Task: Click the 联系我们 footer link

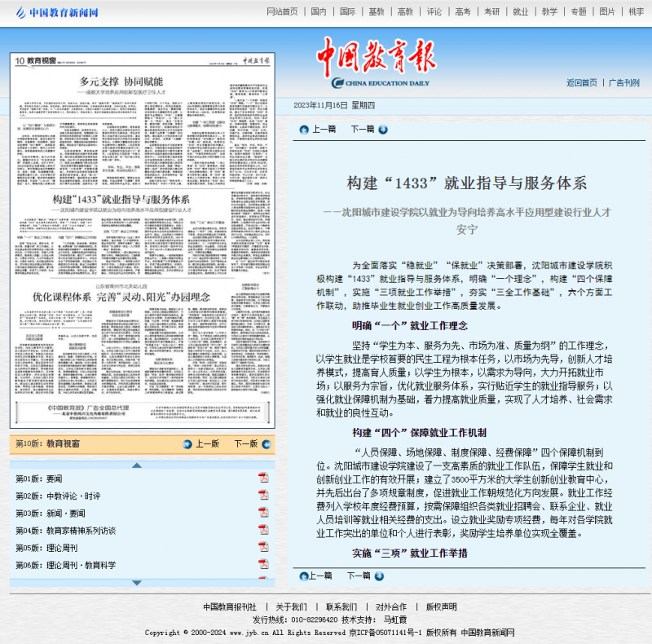Action: [342, 606]
